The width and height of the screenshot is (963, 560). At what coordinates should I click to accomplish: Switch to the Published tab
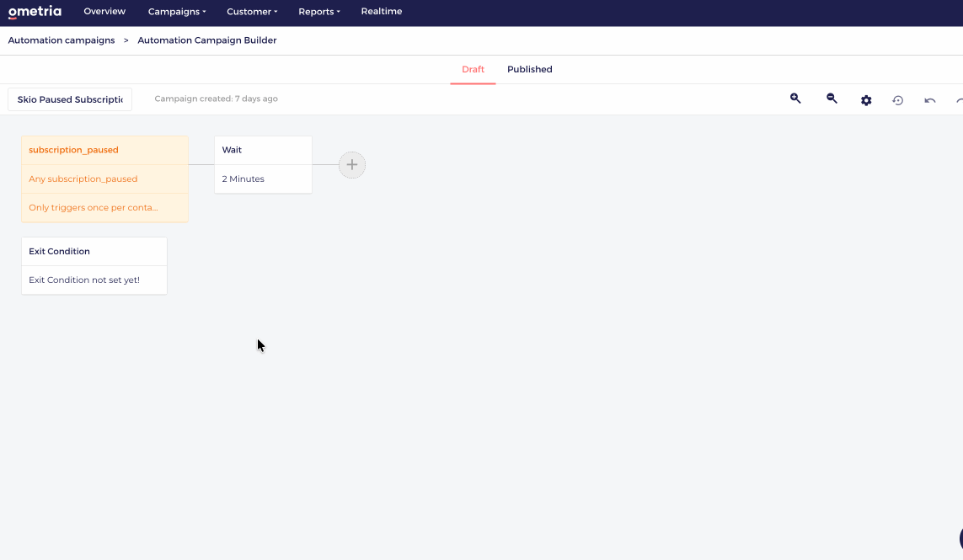point(529,69)
